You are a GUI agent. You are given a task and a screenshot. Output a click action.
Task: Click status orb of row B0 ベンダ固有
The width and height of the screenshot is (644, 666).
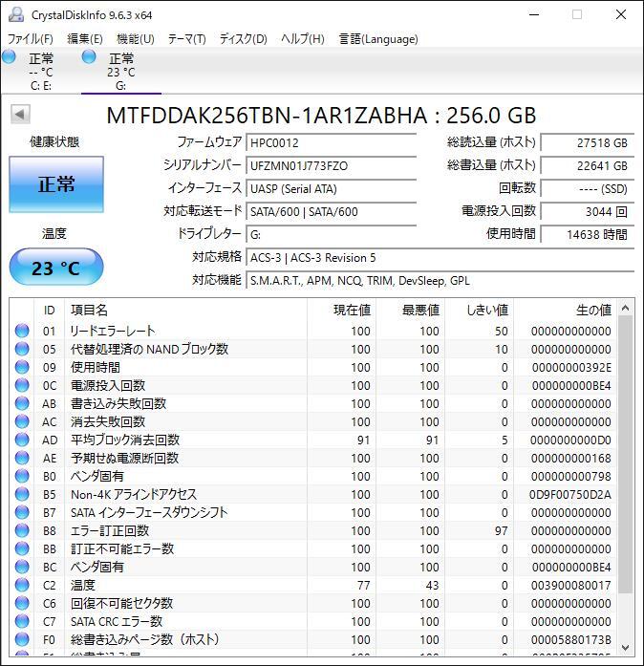click(x=22, y=476)
